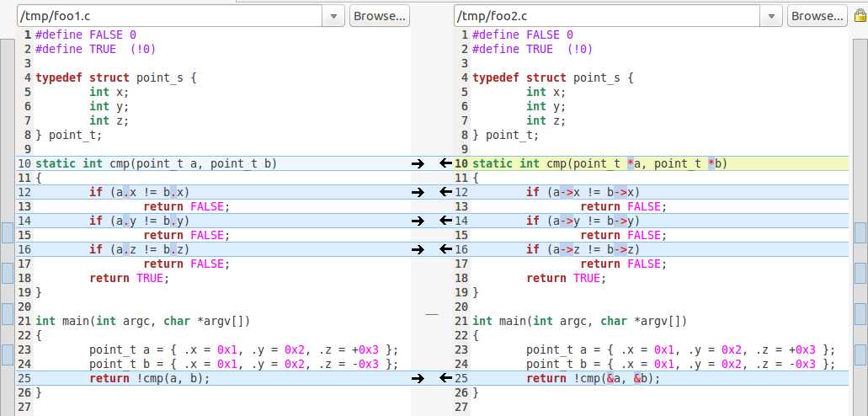Click 'if (a.x != b.x)' line in foo1.c
The image size is (868, 416).
coord(140,192)
